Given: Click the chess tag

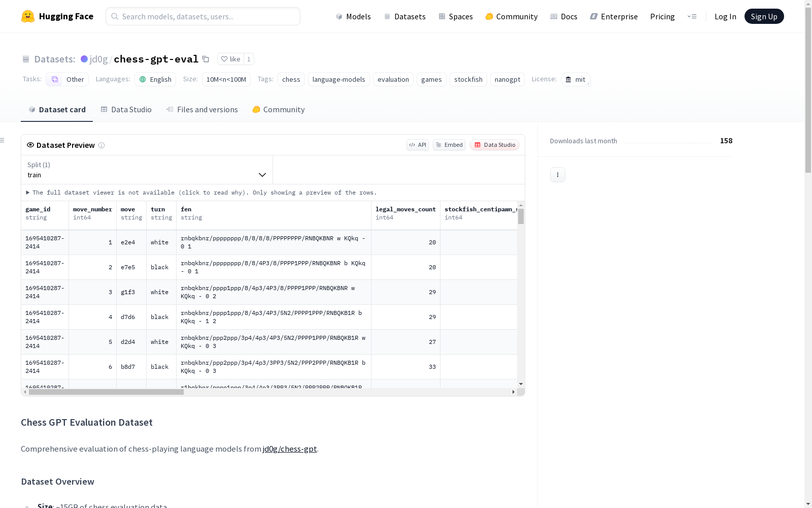Looking at the screenshot, I should (291, 79).
